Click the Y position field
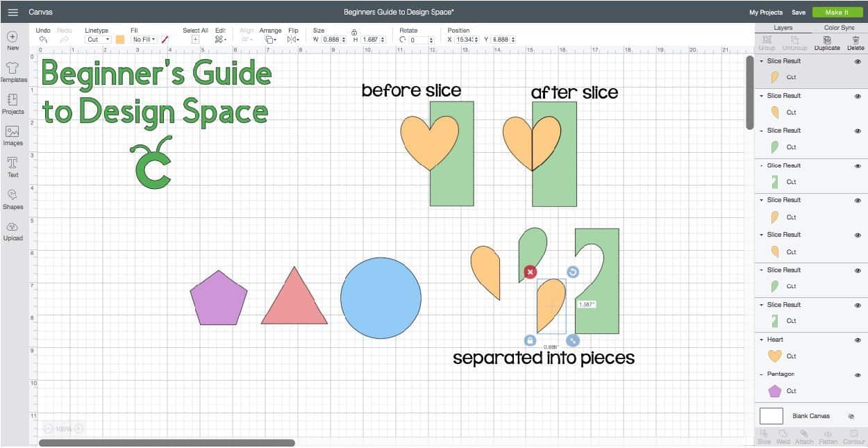Image resolution: width=868 pixels, height=448 pixels. tap(502, 40)
